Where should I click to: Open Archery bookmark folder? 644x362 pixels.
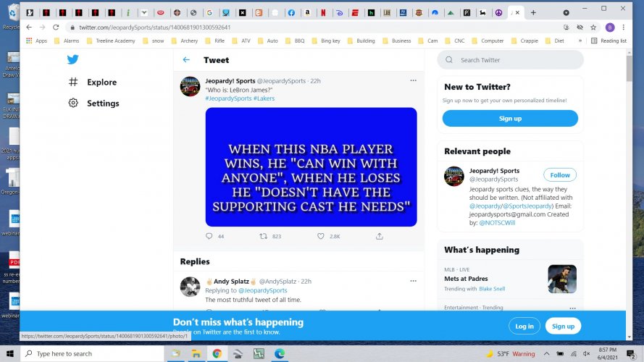pos(185,41)
